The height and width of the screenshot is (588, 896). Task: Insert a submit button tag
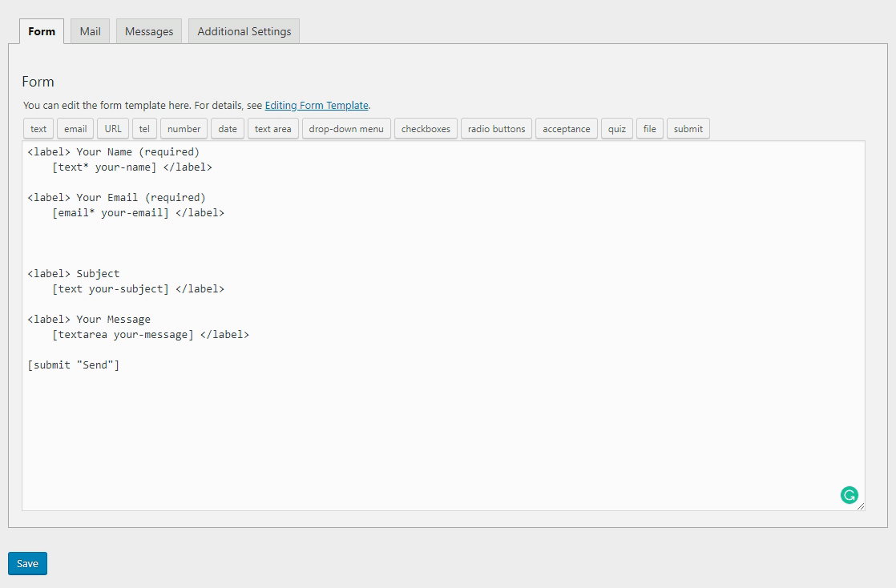(x=688, y=128)
